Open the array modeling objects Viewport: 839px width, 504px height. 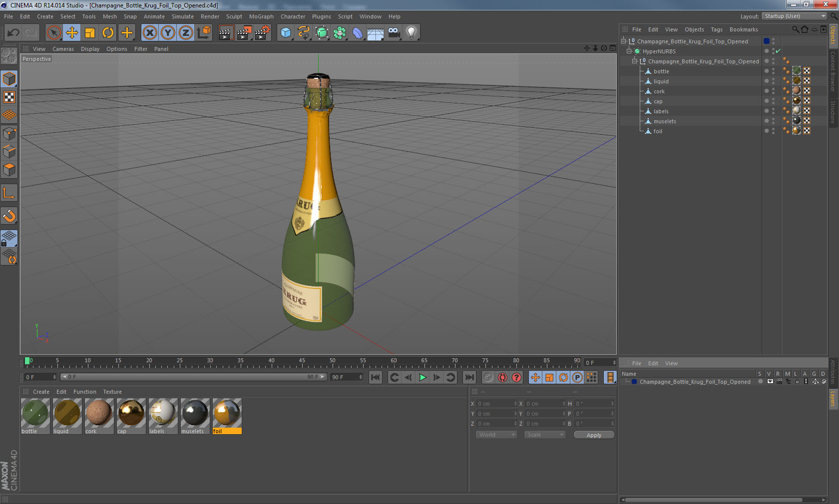pyautogui.click(x=340, y=33)
